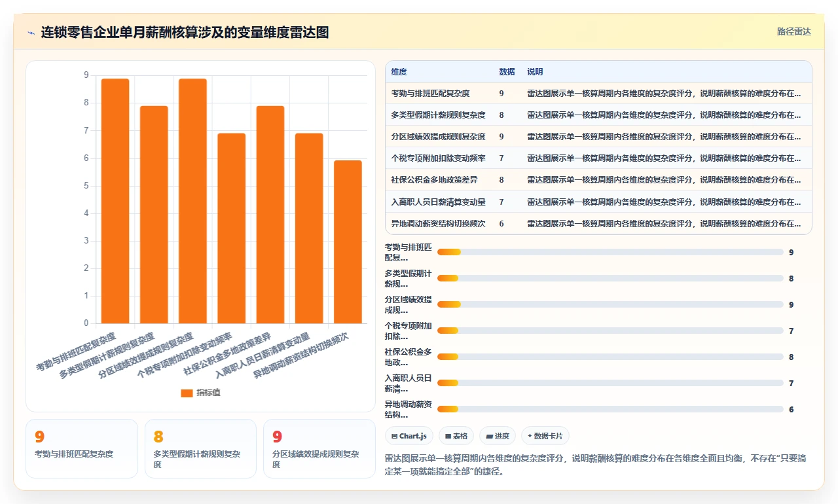Click the chart title 连锁零售企业单月薪酬核算
Image resolution: width=838 pixels, height=504 pixels.
click(185, 32)
